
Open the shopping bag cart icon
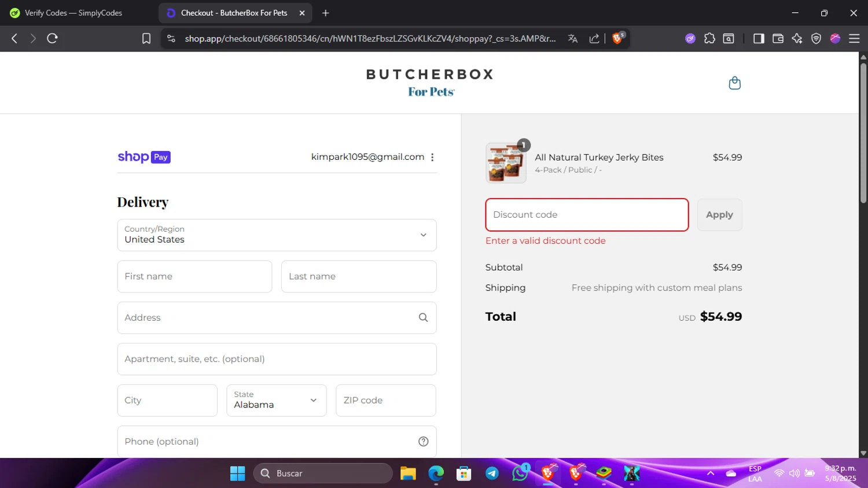coord(734,83)
